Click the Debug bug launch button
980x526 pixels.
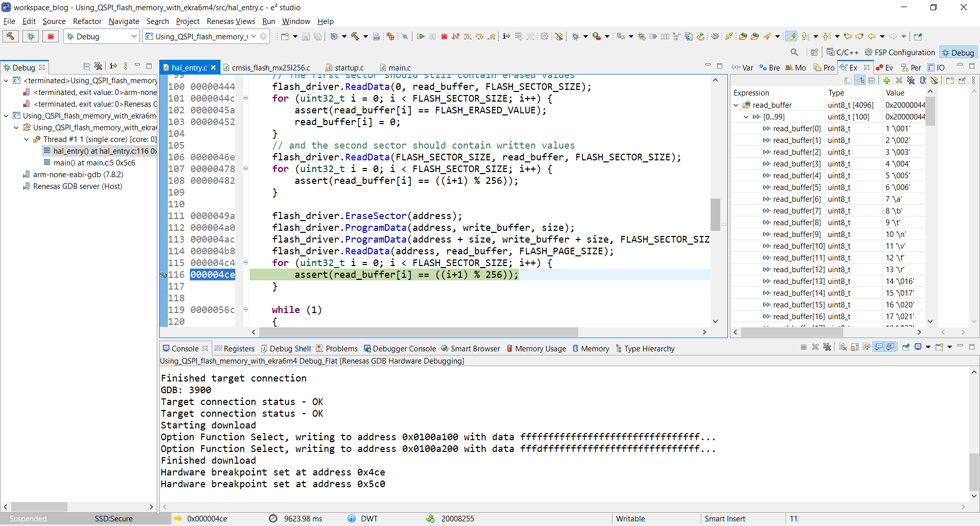[x=31, y=36]
